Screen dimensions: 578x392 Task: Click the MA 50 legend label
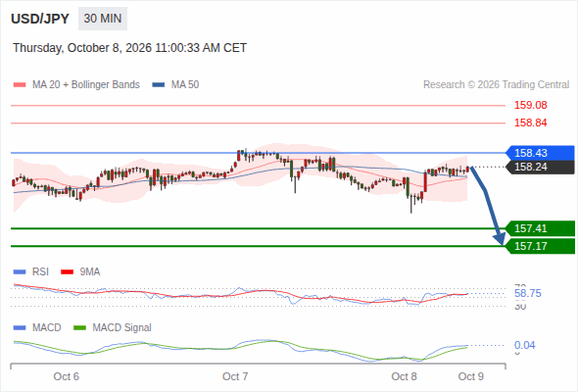click(x=185, y=85)
